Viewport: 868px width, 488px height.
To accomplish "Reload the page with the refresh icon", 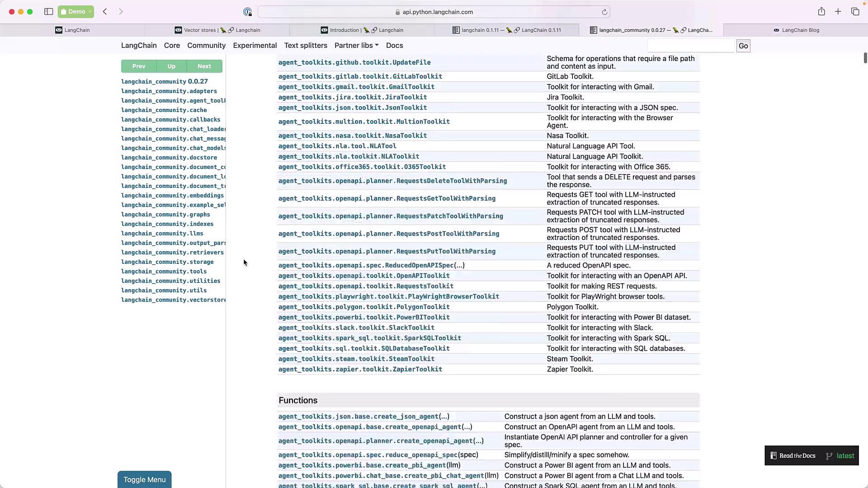I will tap(604, 12).
